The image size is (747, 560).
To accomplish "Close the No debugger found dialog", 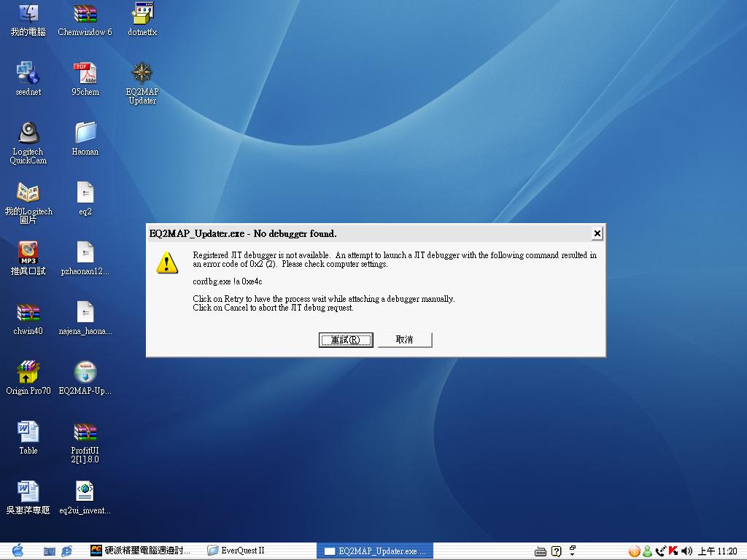I will coord(597,233).
